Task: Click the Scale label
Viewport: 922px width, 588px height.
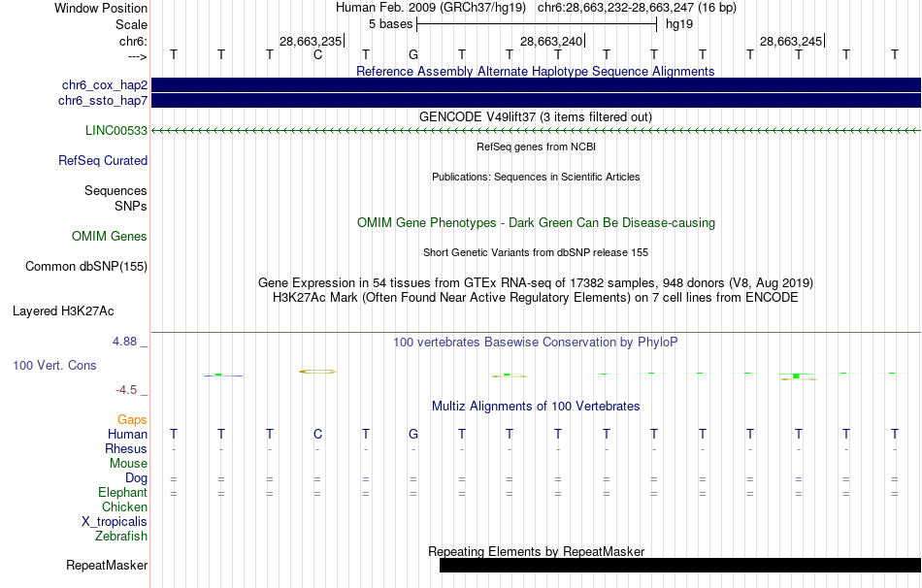Action: pos(132,24)
